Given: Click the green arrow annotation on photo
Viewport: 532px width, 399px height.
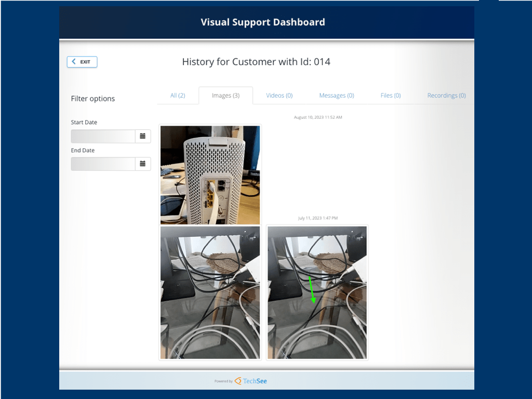Looking at the screenshot, I should [x=312, y=290].
